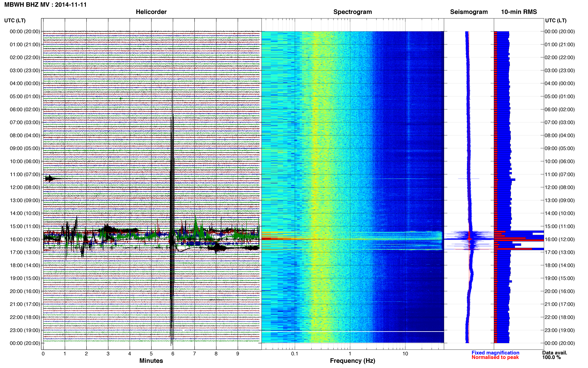
Task: Click left-axis label '15:00 (11:00)'
Action: pos(25,226)
